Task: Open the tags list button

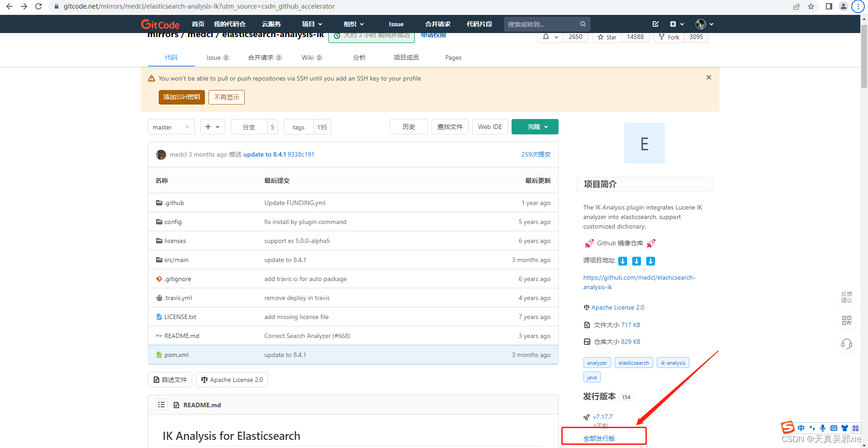Action: (x=299, y=127)
